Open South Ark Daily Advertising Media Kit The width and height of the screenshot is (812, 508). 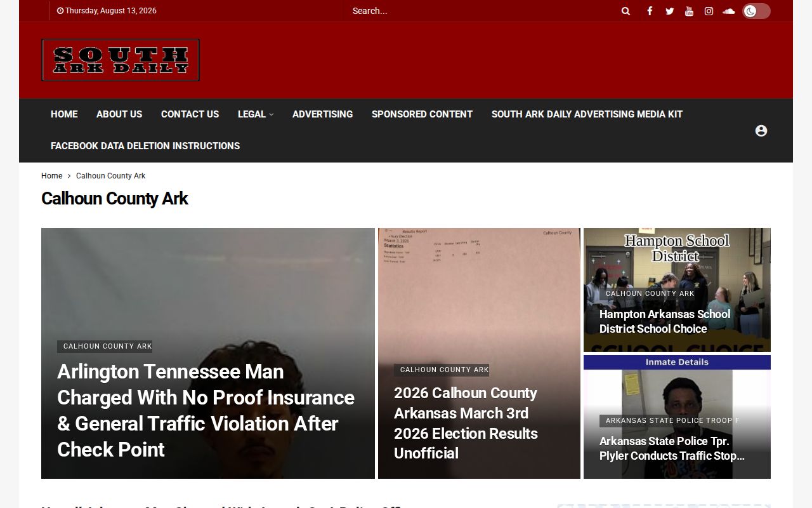point(587,114)
